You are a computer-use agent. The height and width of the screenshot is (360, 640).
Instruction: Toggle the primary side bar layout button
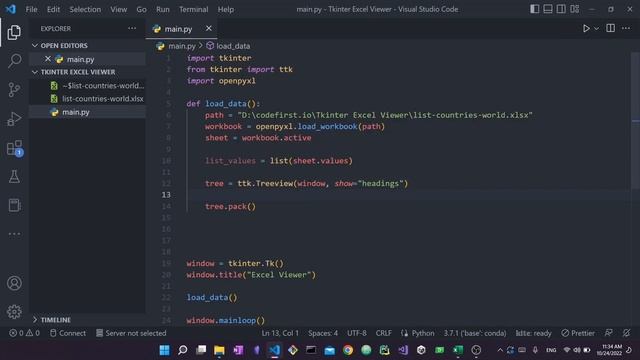click(x=534, y=9)
